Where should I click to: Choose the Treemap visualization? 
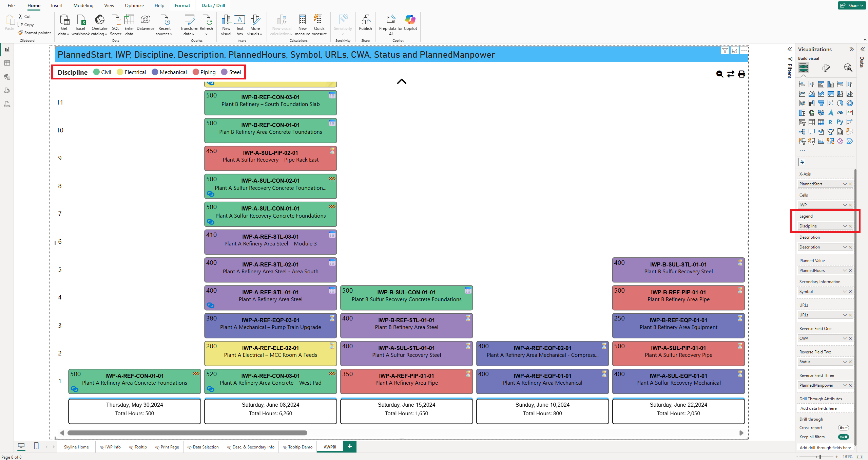[x=802, y=113]
